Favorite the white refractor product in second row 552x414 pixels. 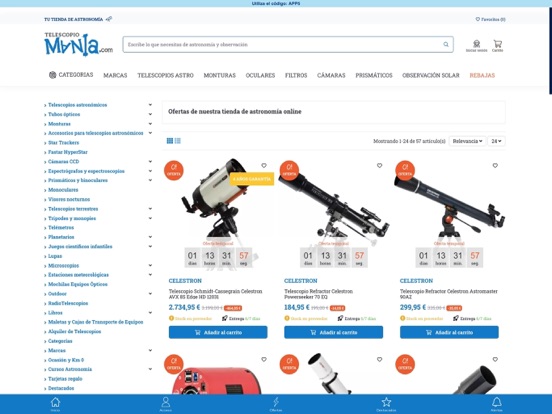click(379, 359)
